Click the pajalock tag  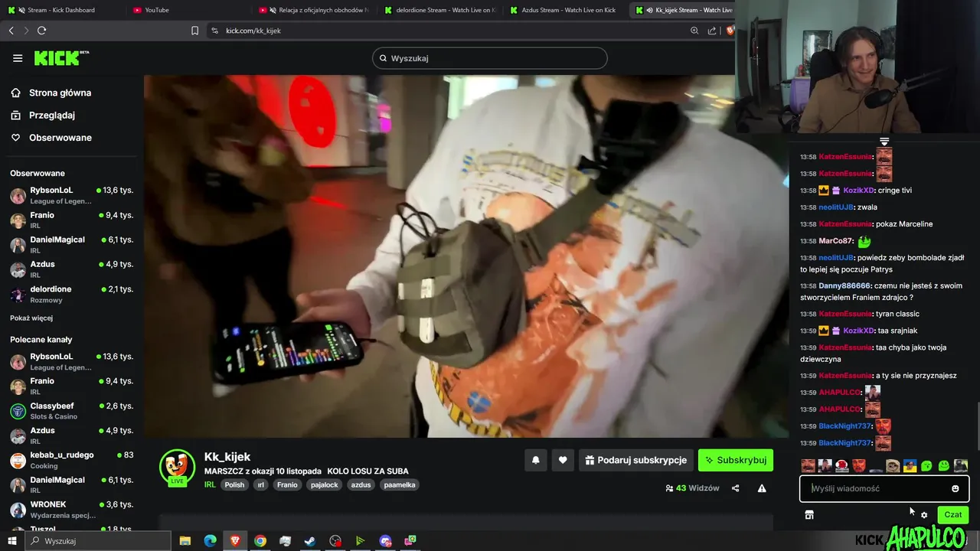(324, 484)
